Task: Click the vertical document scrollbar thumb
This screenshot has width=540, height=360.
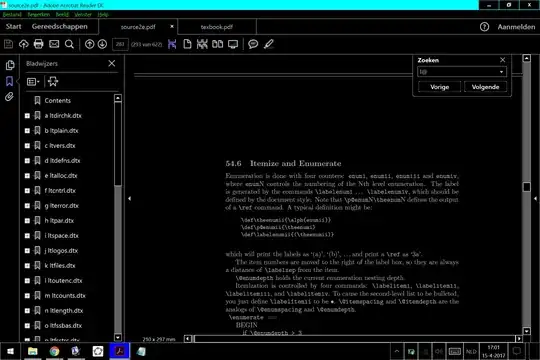Action: pyautogui.click(x=527, y=187)
